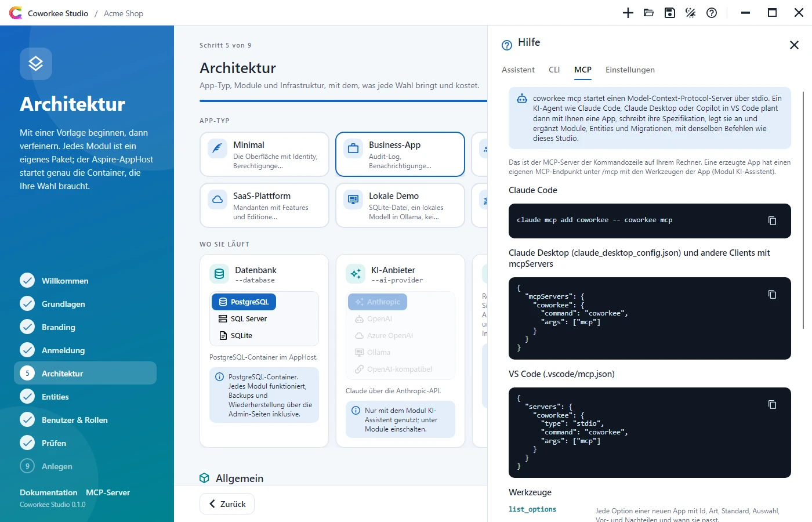
Task: Open the MCP-Server link
Action: [x=108, y=492]
